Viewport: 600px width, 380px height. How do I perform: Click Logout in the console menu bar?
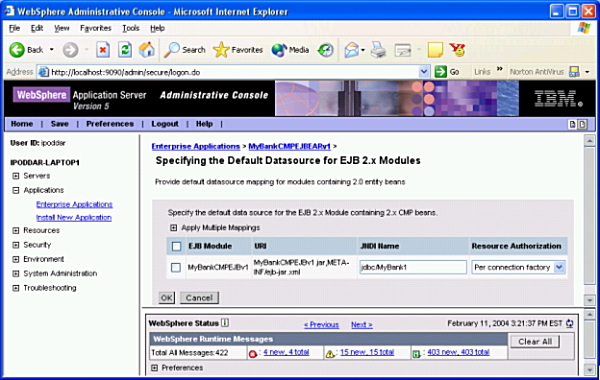click(x=165, y=124)
